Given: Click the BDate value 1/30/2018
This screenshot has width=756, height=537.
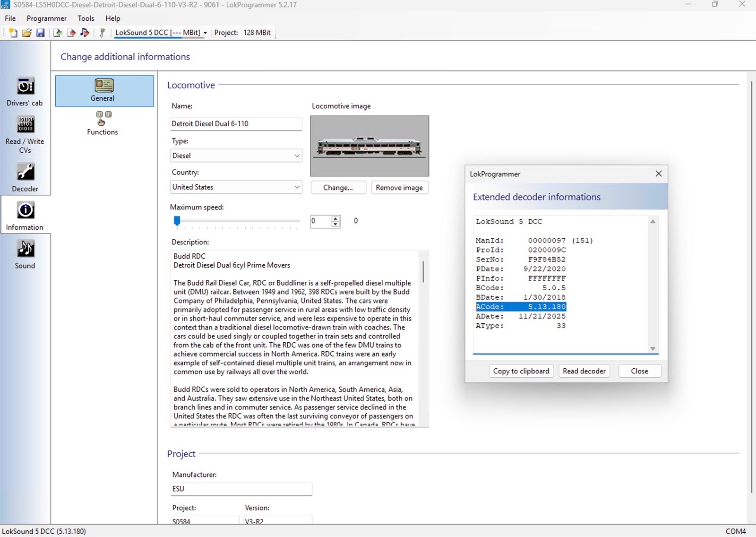Looking at the screenshot, I should 544,297.
